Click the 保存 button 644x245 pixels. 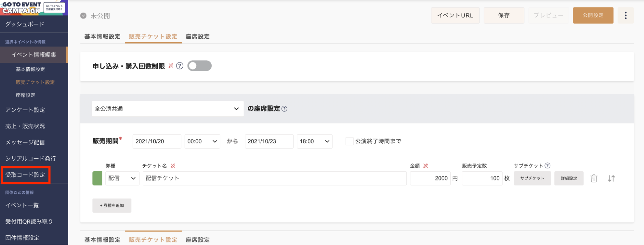(504, 15)
